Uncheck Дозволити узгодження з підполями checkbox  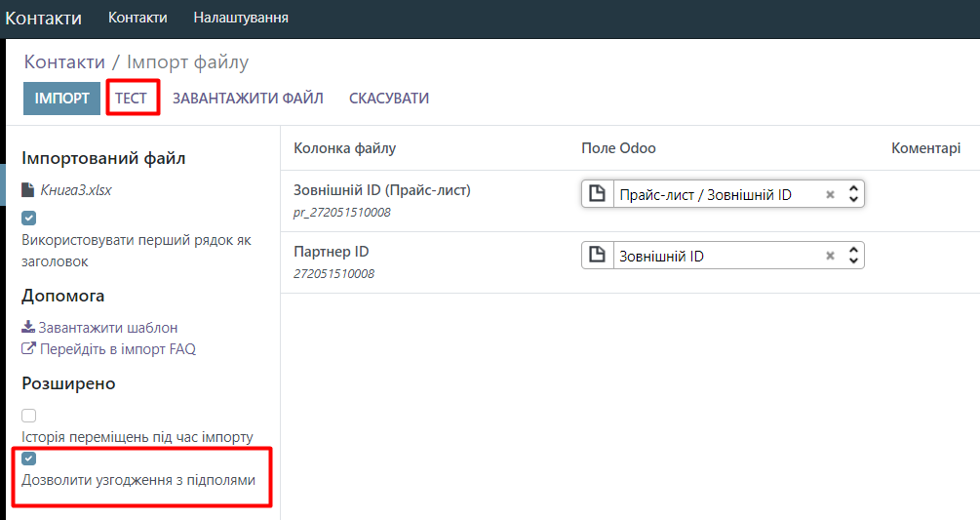click(x=29, y=459)
